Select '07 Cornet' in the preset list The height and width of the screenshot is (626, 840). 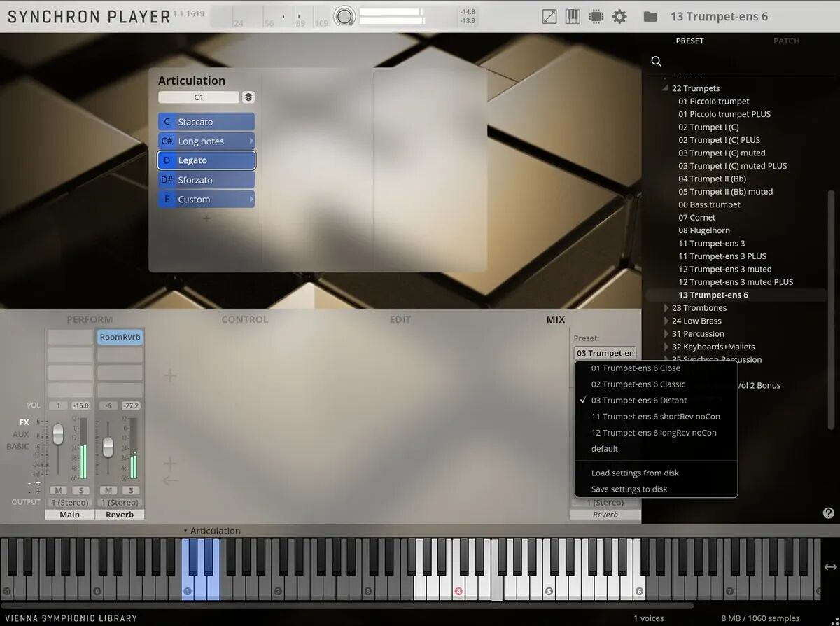(x=696, y=218)
